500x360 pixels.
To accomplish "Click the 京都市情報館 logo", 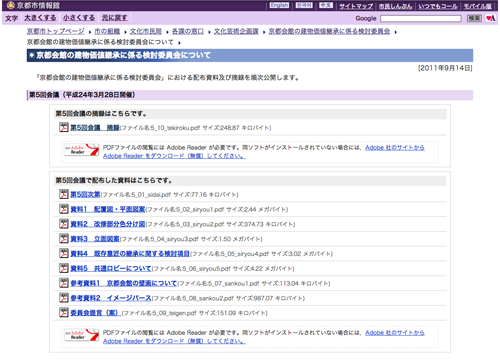I will 33,5.
